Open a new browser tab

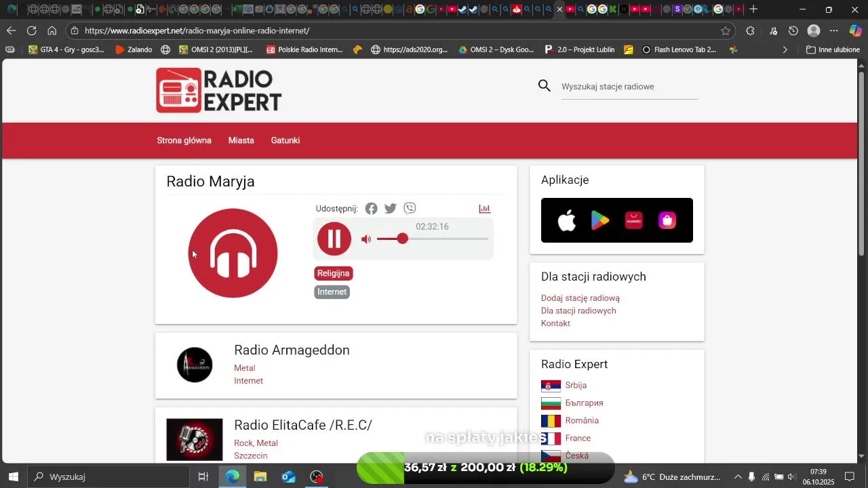point(753,9)
